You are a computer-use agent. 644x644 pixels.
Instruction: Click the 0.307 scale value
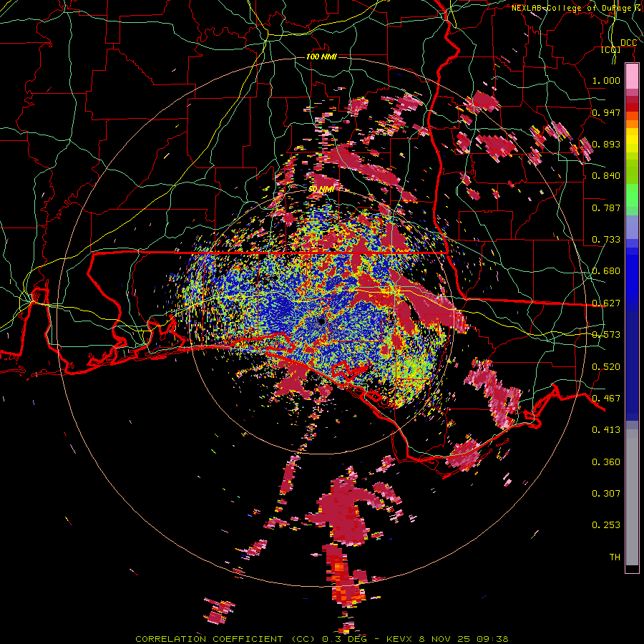click(x=606, y=494)
